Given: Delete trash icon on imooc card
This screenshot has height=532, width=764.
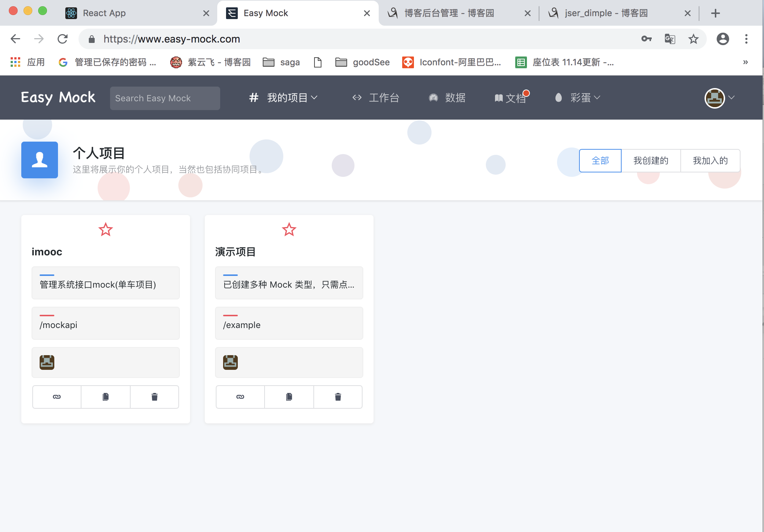Looking at the screenshot, I should click(x=154, y=397).
